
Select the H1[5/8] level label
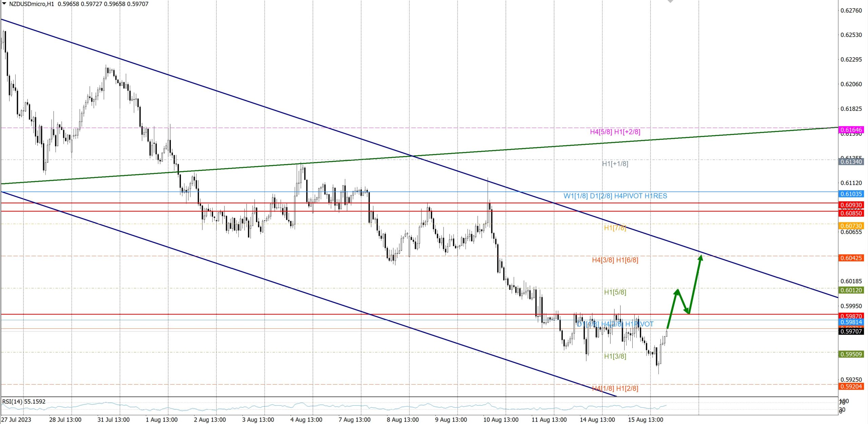click(615, 292)
